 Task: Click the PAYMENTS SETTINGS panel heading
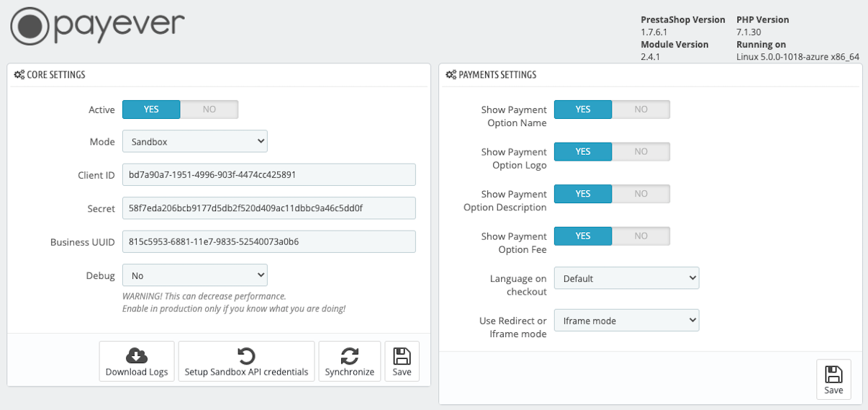click(497, 75)
